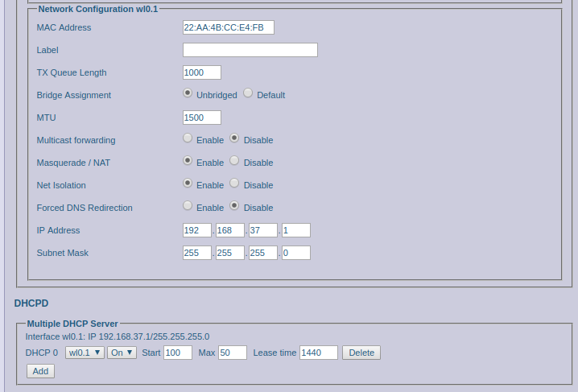Screen dimensions: 578x392
Task: Open the DHCP On/Off dropdown
Action: coord(122,353)
